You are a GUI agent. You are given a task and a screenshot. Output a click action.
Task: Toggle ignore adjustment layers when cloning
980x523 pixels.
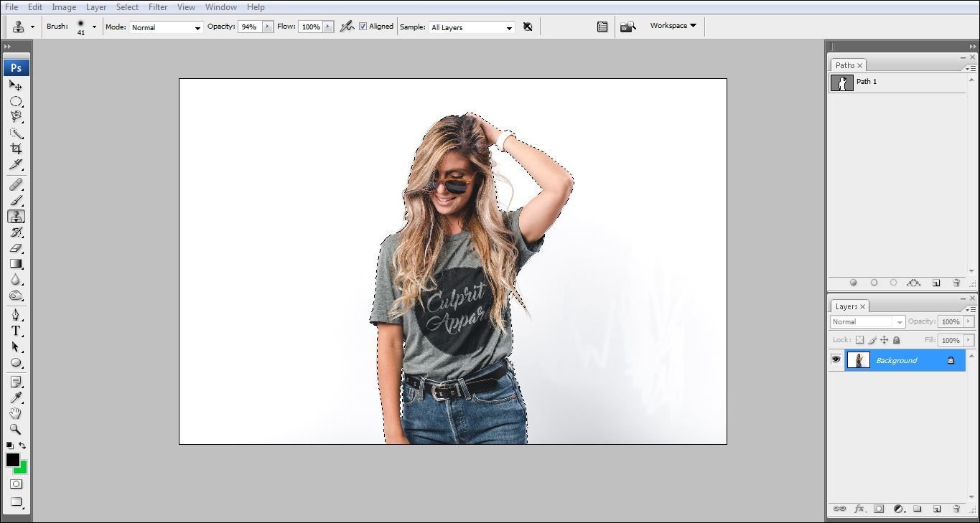tap(528, 27)
